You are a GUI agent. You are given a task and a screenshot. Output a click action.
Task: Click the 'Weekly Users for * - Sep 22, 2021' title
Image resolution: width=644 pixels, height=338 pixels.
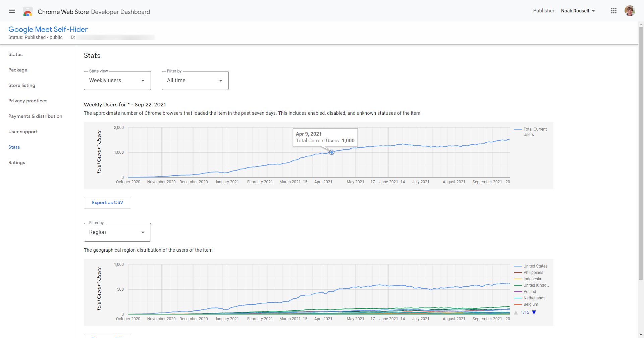click(x=125, y=105)
